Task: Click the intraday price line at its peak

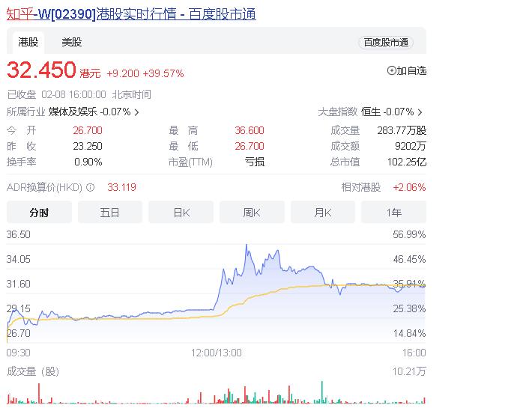Action: pos(247,246)
